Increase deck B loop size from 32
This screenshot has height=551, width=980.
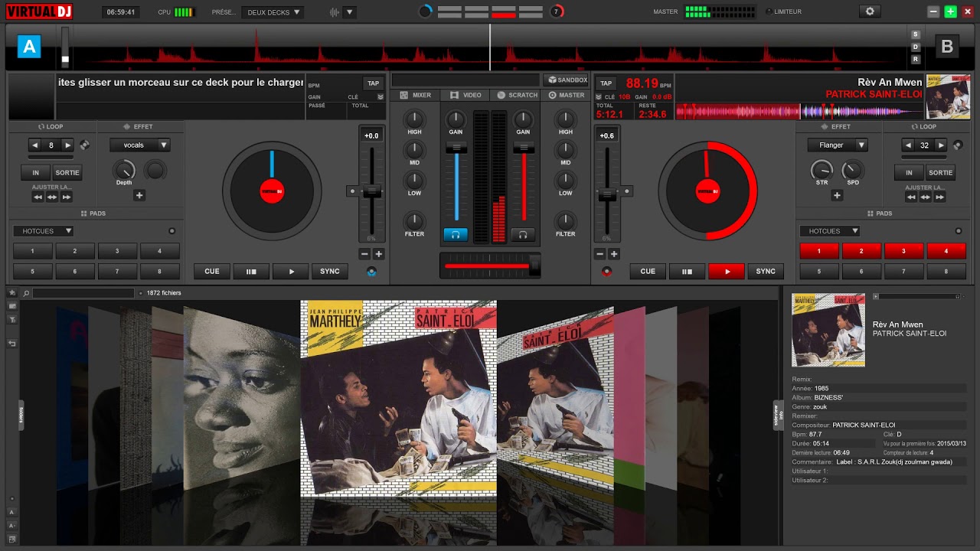941,145
